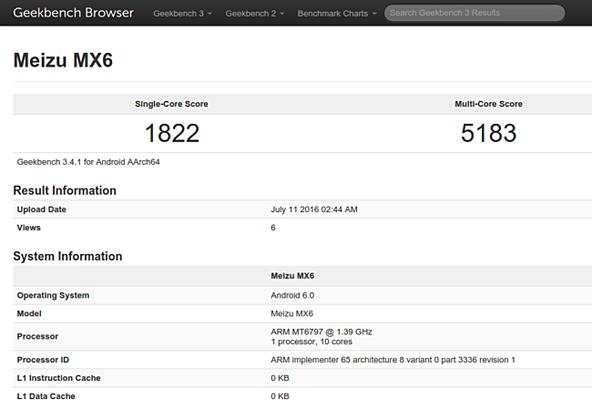Screen dimensions: 592x400
Task: Select the Android 6.0 value
Action: pos(293,295)
